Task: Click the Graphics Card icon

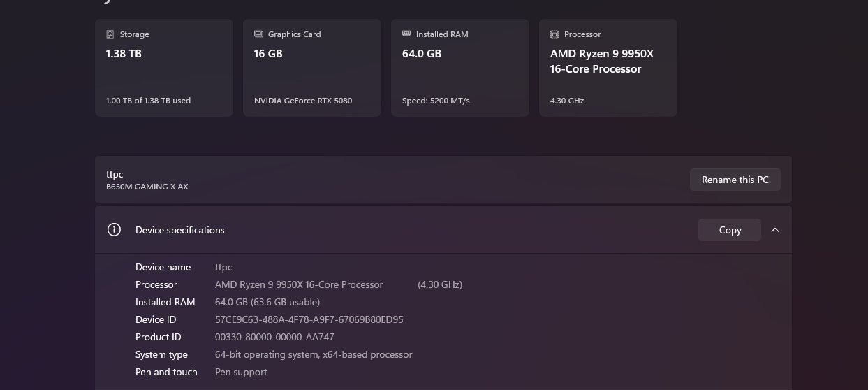Action: (x=258, y=34)
